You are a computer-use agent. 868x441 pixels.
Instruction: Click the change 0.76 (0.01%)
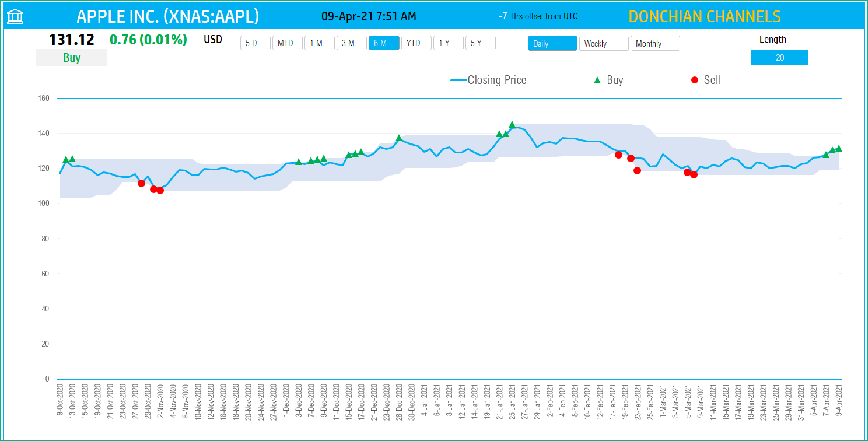point(148,40)
